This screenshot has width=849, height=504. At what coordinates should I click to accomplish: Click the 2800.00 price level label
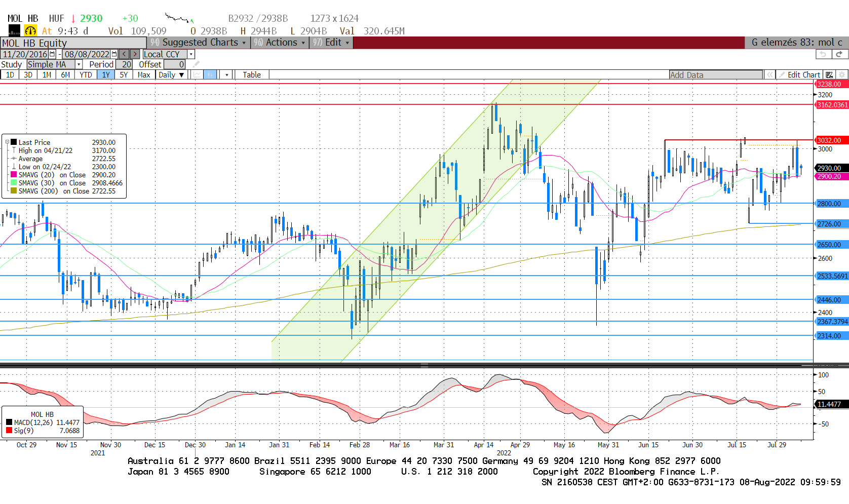831,204
